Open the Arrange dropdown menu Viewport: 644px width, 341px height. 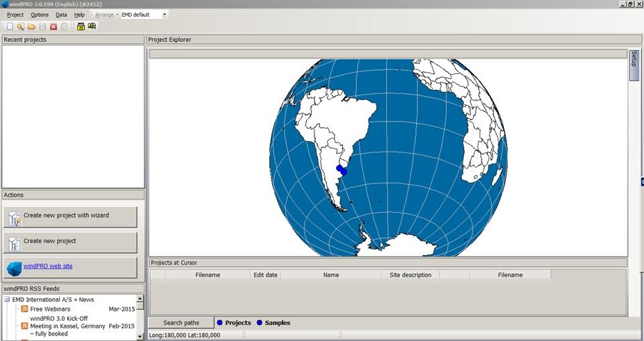(107, 15)
